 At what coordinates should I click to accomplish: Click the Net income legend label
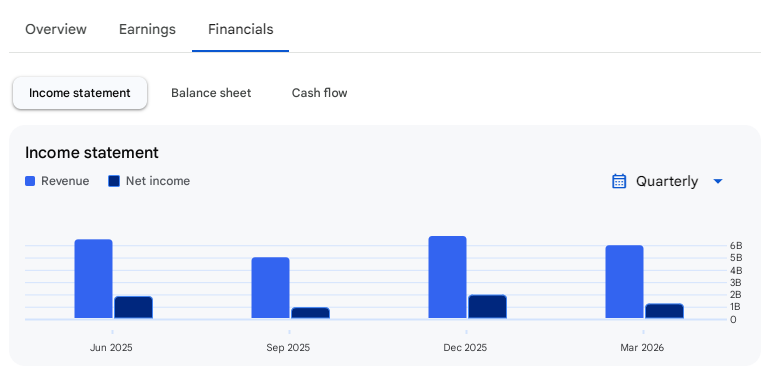tap(158, 181)
